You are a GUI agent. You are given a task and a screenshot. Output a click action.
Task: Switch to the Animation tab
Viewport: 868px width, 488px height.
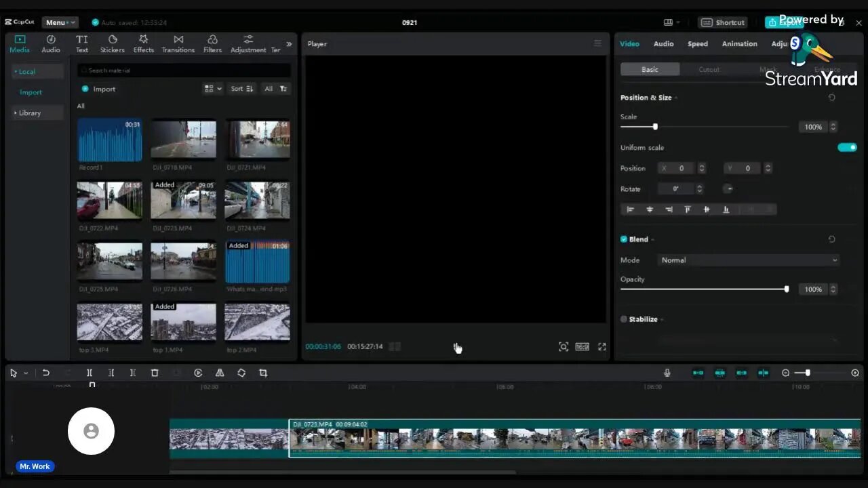tap(739, 44)
